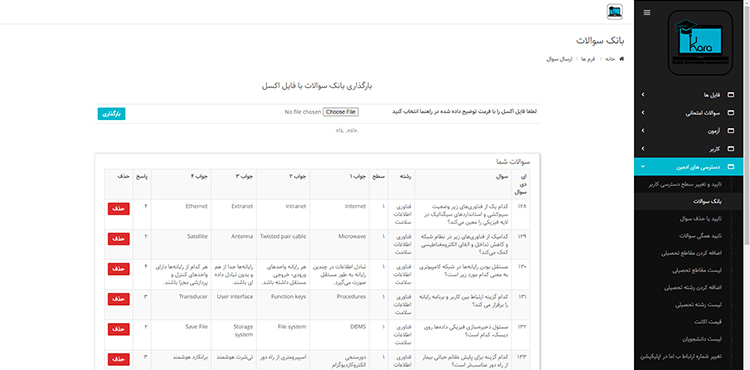Delete question 133 with its حذف button
This screenshot has height=370, width=750.
tap(119, 359)
